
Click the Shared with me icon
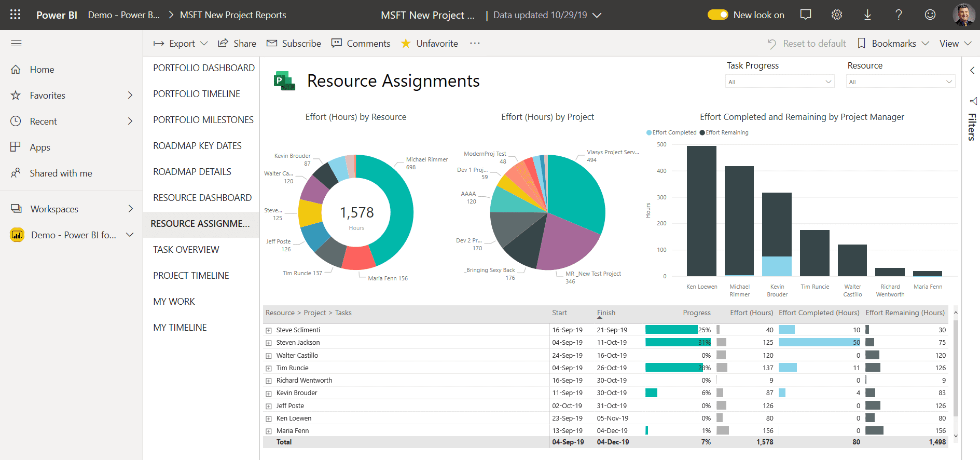pyautogui.click(x=16, y=173)
